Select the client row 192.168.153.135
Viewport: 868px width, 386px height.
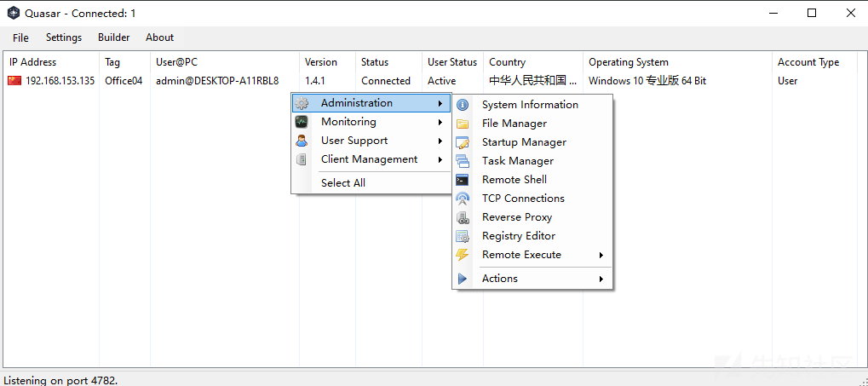pyautogui.click(x=432, y=81)
